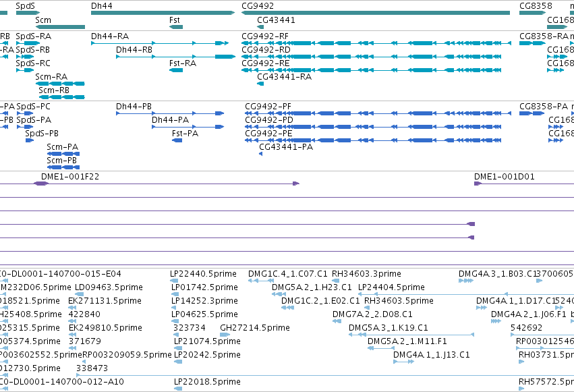Click EST LP04625.5prime
Image resolution: width=574 pixels, height=392 pixels.
pos(175,321)
